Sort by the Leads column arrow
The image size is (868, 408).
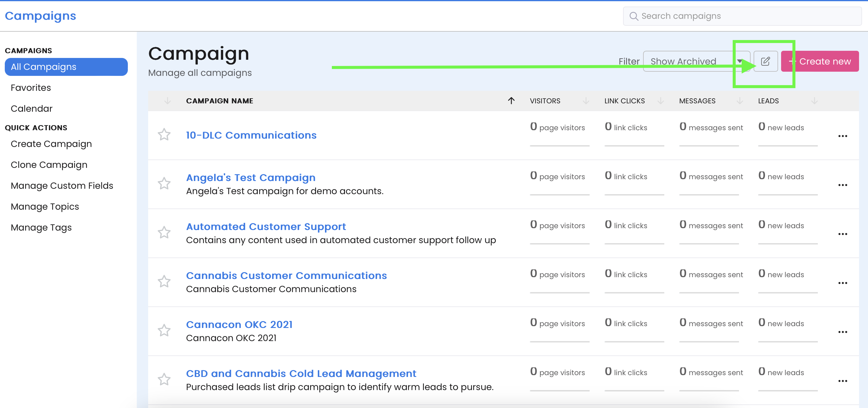pos(815,101)
